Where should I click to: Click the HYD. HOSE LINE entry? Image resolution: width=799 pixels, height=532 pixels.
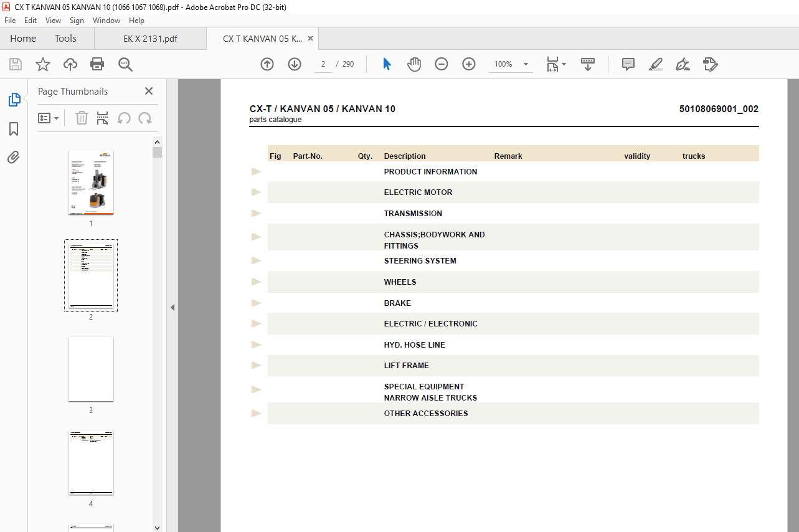414,345
